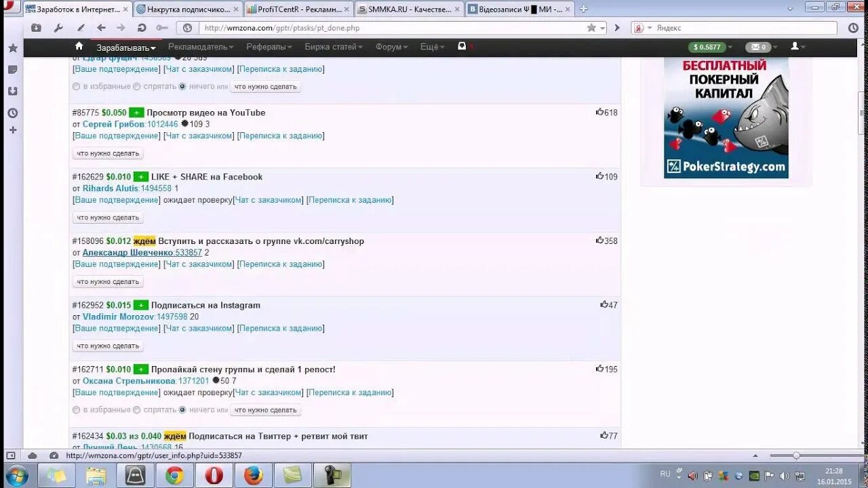Select 'ничего' radio for task #162711
Screen dimensions: 868x488
182,410
